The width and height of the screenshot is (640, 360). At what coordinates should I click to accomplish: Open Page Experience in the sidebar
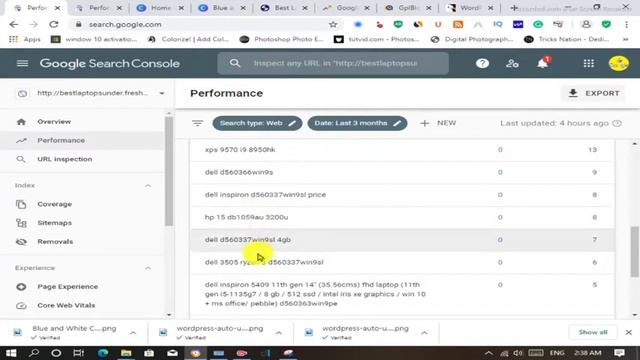coord(67,287)
